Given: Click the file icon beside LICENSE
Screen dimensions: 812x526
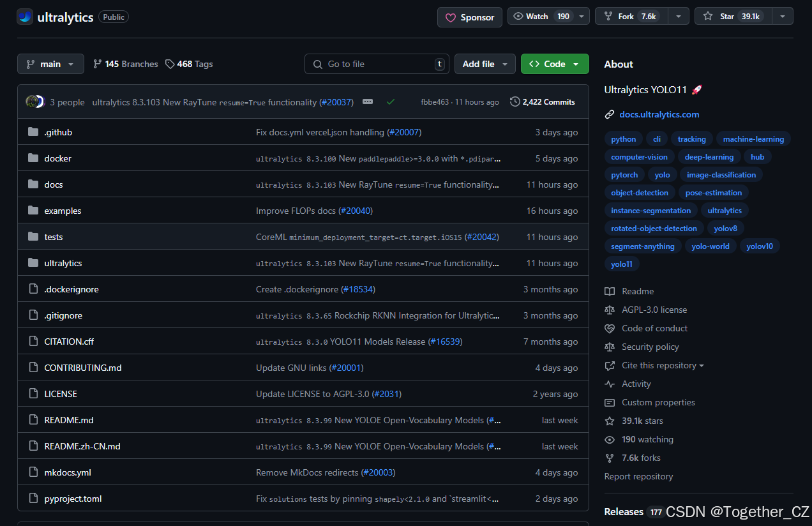Looking at the screenshot, I should [x=33, y=394].
